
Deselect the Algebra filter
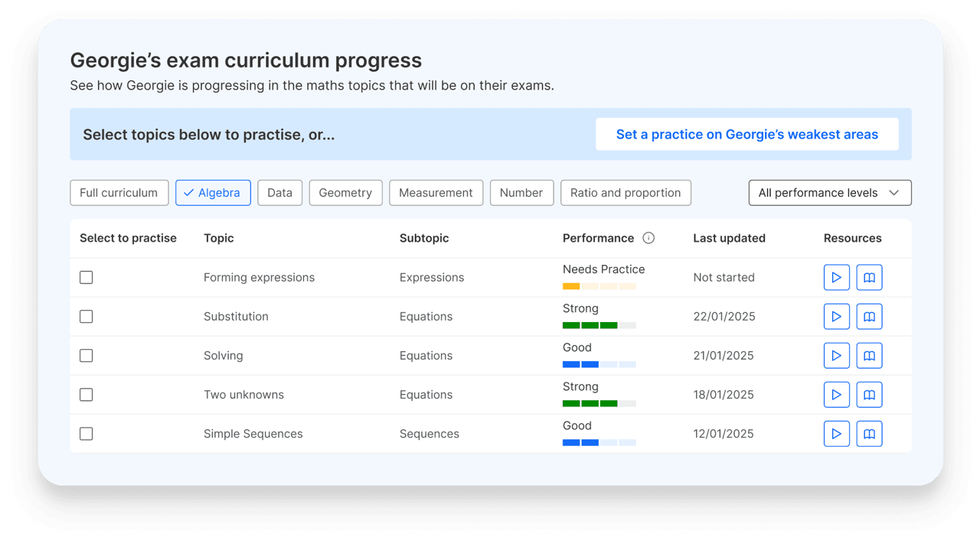pyautogui.click(x=213, y=192)
